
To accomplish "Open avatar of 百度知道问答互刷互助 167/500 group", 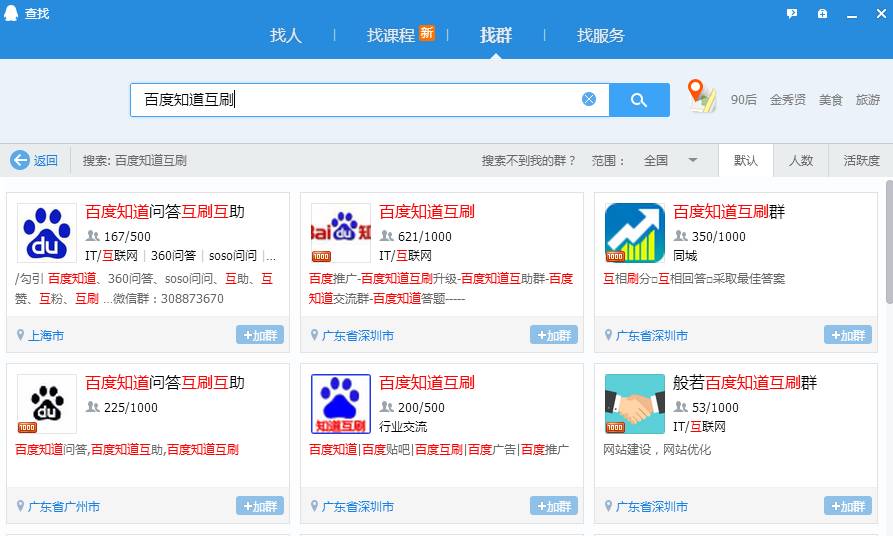I will (47, 233).
